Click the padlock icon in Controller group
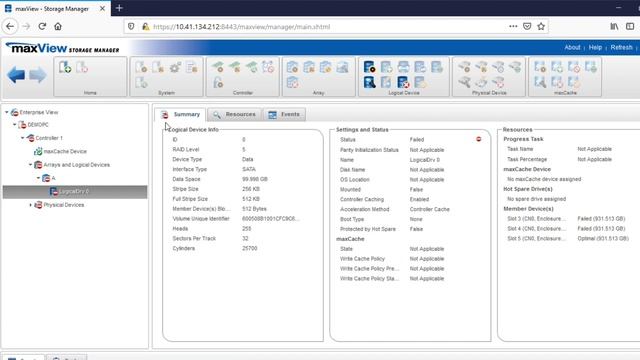The height and width of the screenshot is (360, 640). [x=218, y=82]
